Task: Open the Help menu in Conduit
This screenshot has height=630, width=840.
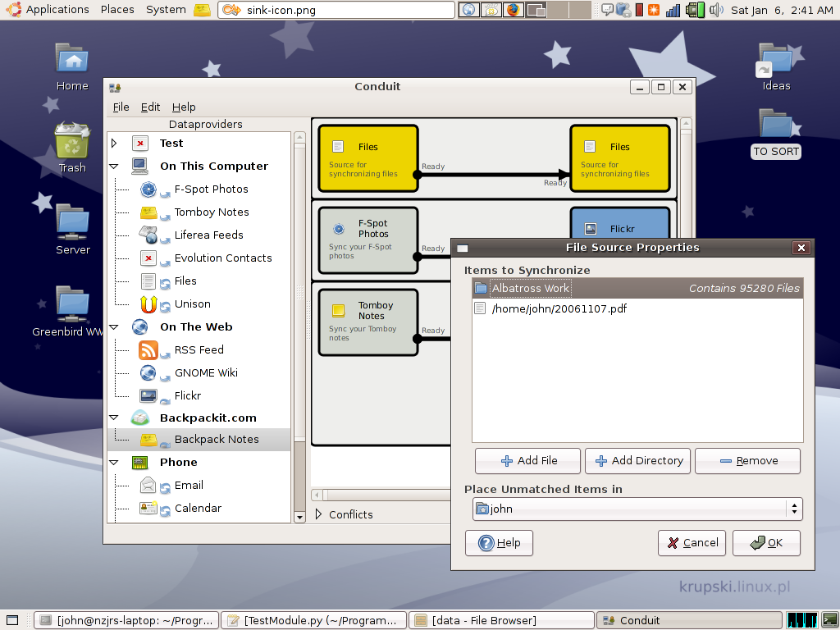Action: pos(184,107)
